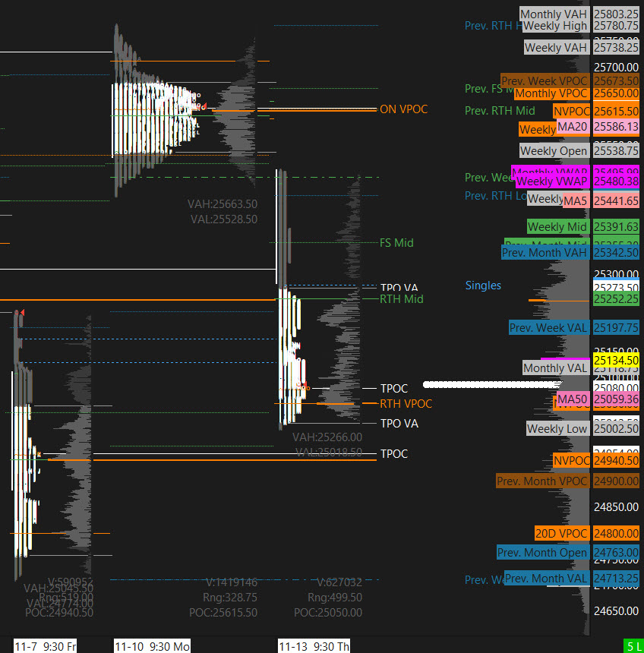
Task: Click the magenta Weekly VWAP label
Action: click(551, 181)
